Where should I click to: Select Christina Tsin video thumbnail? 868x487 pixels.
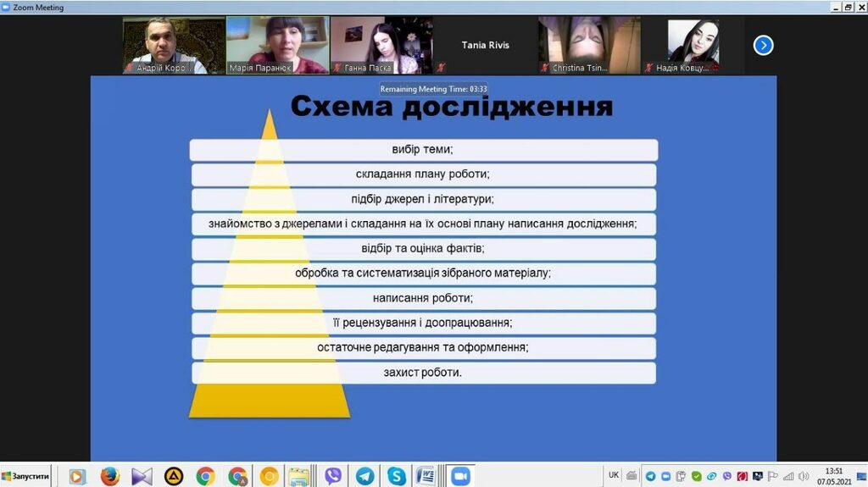click(588, 45)
